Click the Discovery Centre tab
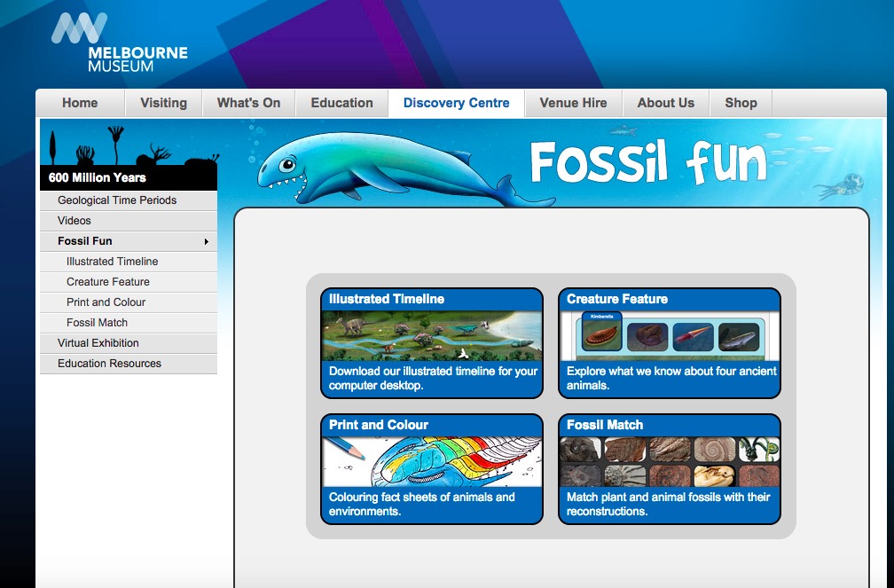The height and width of the screenshot is (588, 894). [456, 103]
